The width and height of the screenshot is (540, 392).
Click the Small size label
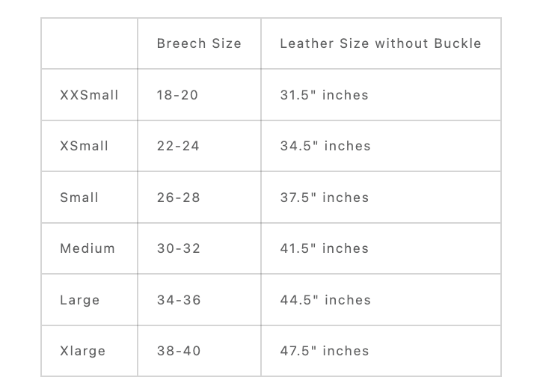[x=79, y=197]
